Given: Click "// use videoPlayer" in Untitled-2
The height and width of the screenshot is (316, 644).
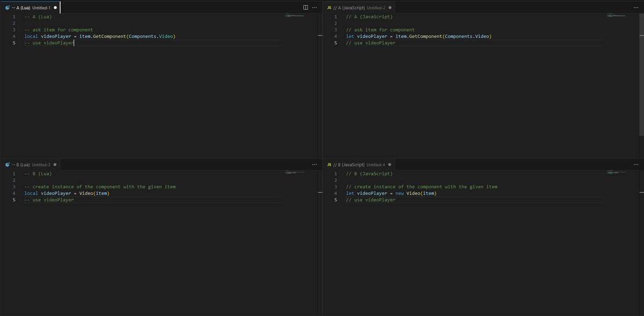Looking at the screenshot, I should tap(371, 42).
